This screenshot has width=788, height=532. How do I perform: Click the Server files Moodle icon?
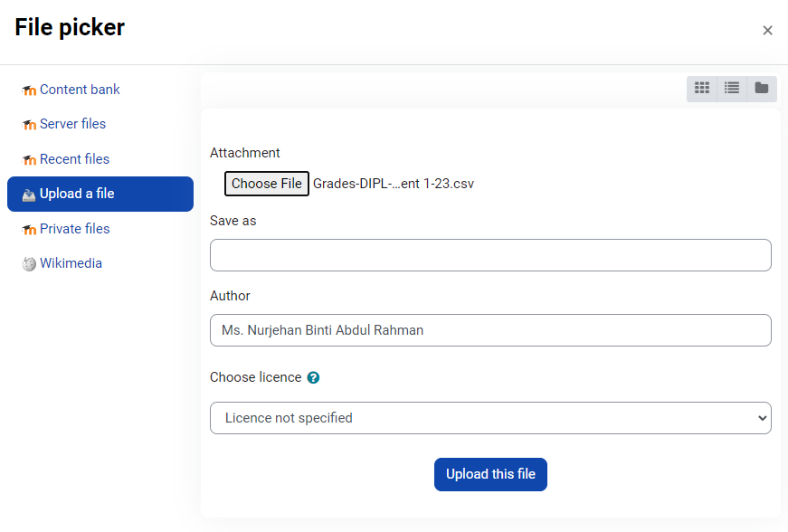pos(29,125)
